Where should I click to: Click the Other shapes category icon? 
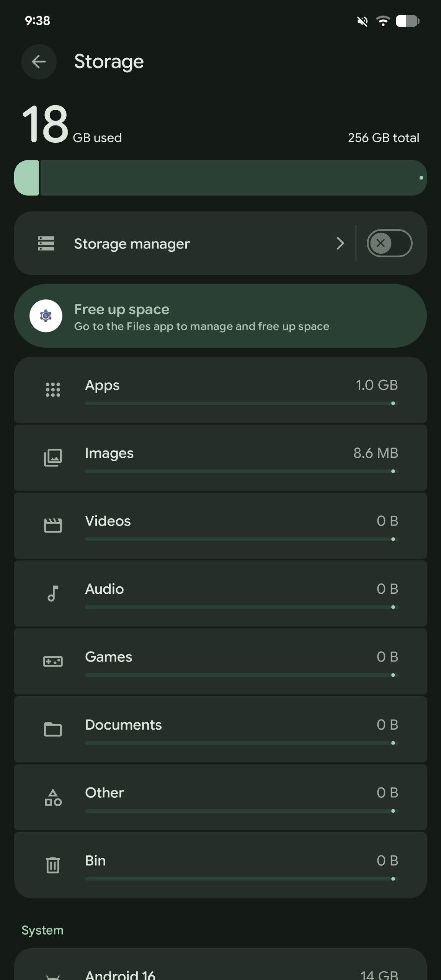[x=53, y=798]
